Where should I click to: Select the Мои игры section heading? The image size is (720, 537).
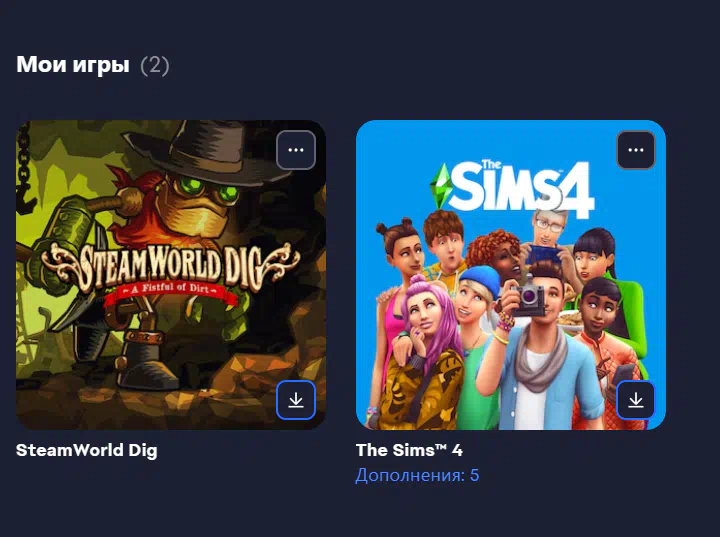(73, 64)
